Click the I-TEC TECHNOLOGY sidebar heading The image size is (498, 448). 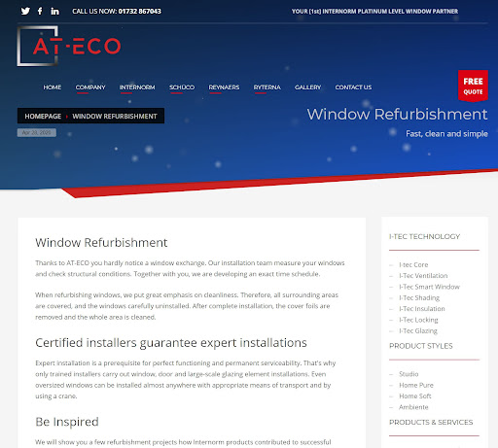pos(424,236)
